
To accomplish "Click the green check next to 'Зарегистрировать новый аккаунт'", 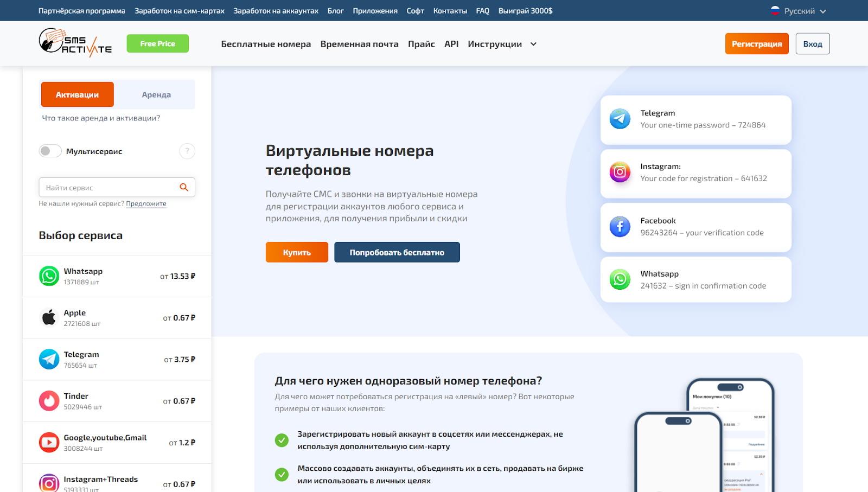I will click(x=282, y=440).
